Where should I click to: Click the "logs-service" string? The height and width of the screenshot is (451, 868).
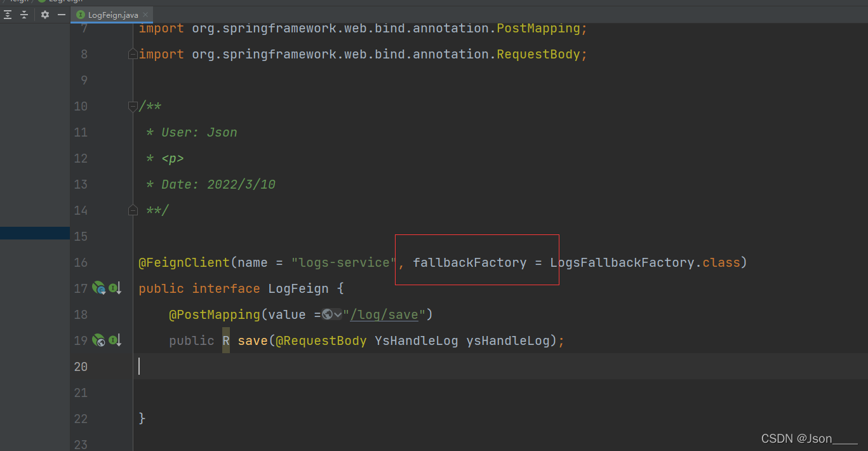(x=344, y=262)
